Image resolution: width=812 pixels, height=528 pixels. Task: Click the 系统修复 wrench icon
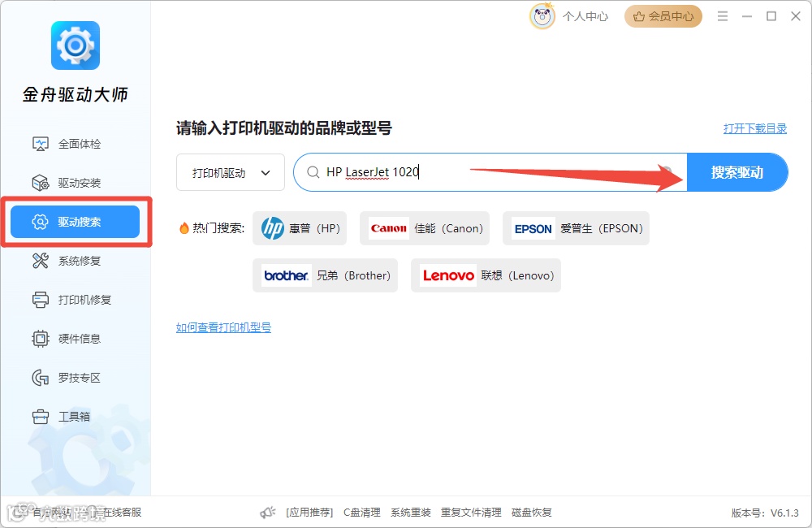pyautogui.click(x=41, y=261)
